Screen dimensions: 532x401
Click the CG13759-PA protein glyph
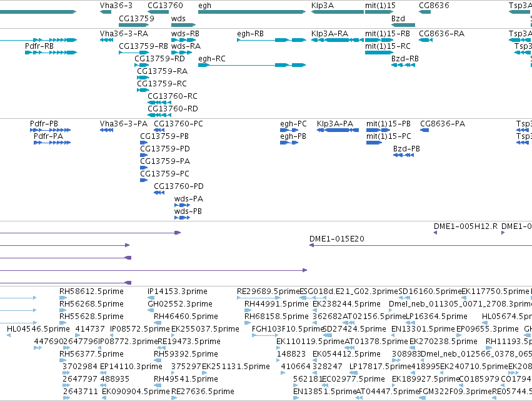click(144, 168)
